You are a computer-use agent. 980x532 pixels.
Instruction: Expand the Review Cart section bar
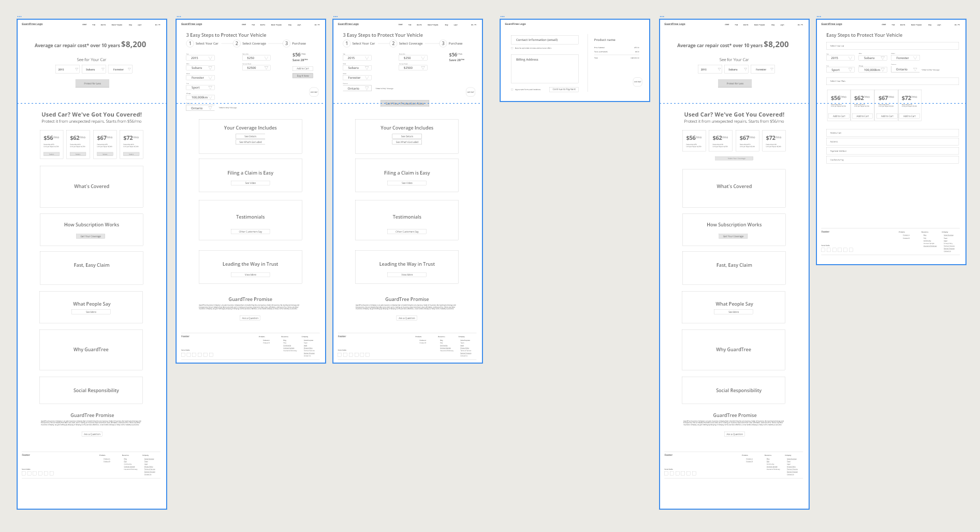pos(893,133)
